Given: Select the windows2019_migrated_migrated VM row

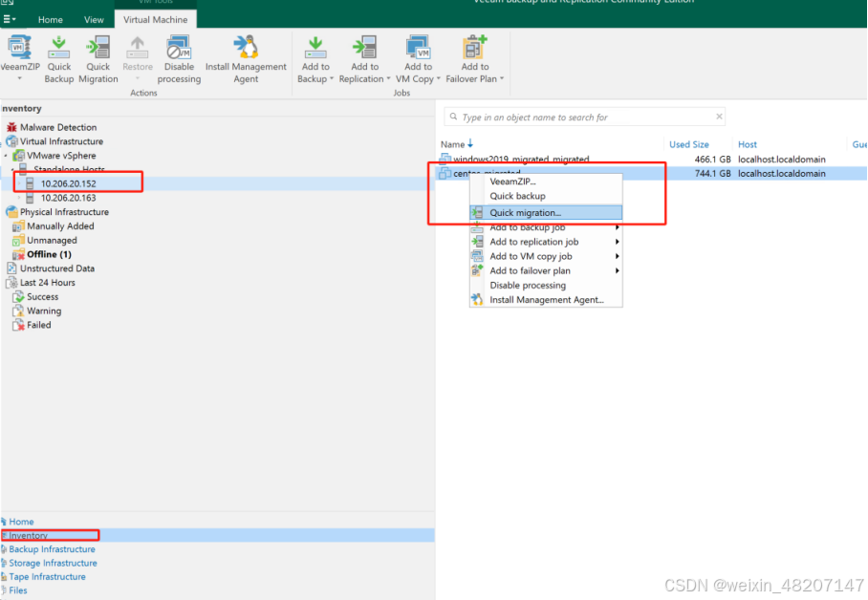Looking at the screenshot, I should click(652, 160).
